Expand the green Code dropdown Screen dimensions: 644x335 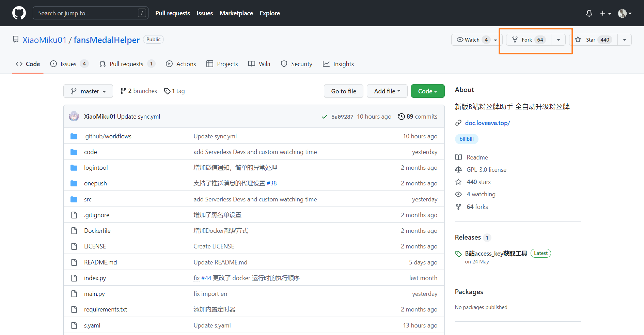(x=427, y=91)
